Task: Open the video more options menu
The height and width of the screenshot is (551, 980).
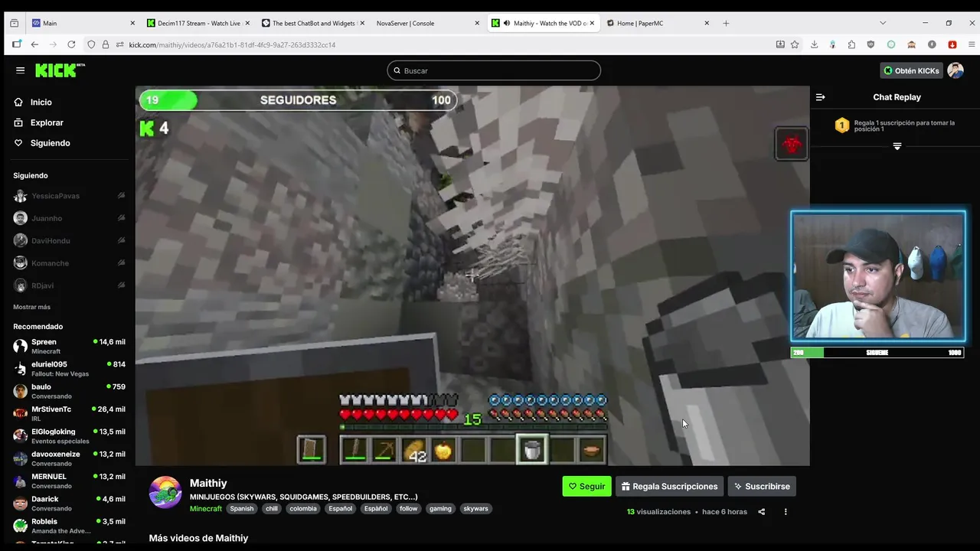Action: pos(786,512)
